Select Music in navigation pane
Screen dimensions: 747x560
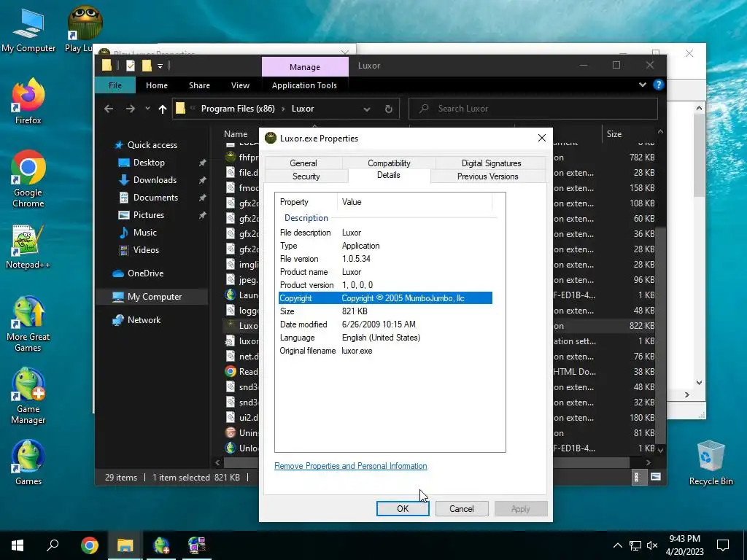[x=144, y=233]
